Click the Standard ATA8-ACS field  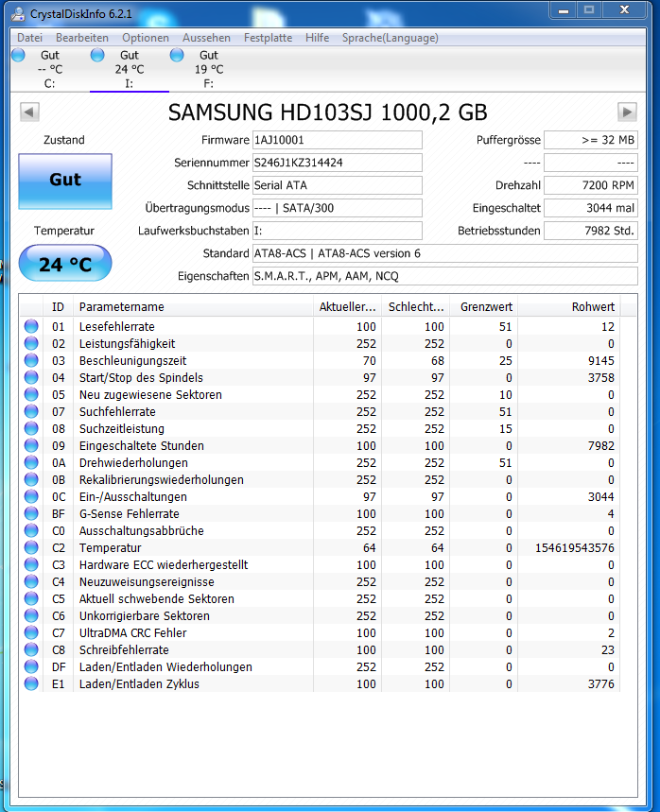445,253
